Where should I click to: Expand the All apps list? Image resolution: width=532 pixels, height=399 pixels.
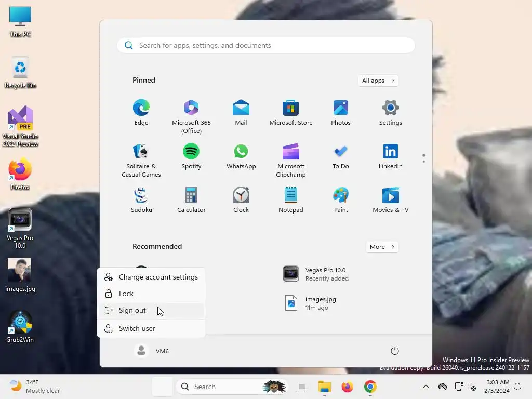[x=378, y=81]
